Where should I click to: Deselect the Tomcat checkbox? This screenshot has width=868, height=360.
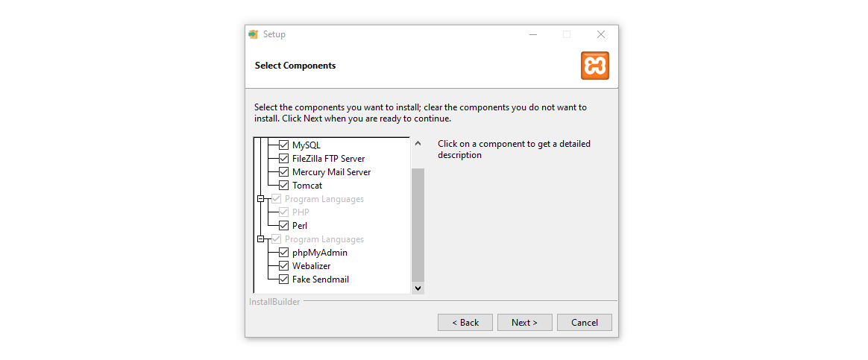coord(283,186)
